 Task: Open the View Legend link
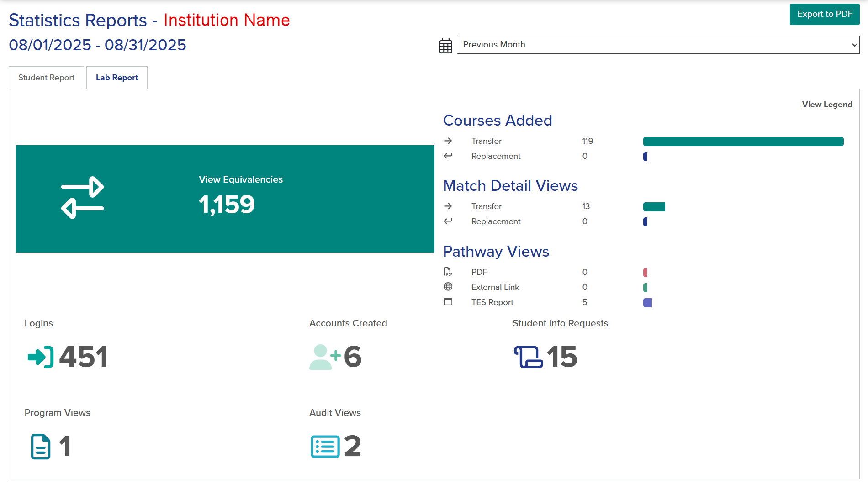[x=827, y=104]
